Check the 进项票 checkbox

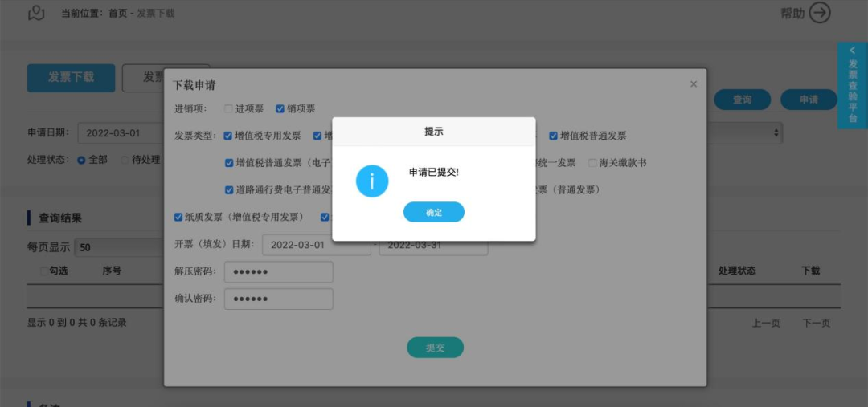click(228, 109)
